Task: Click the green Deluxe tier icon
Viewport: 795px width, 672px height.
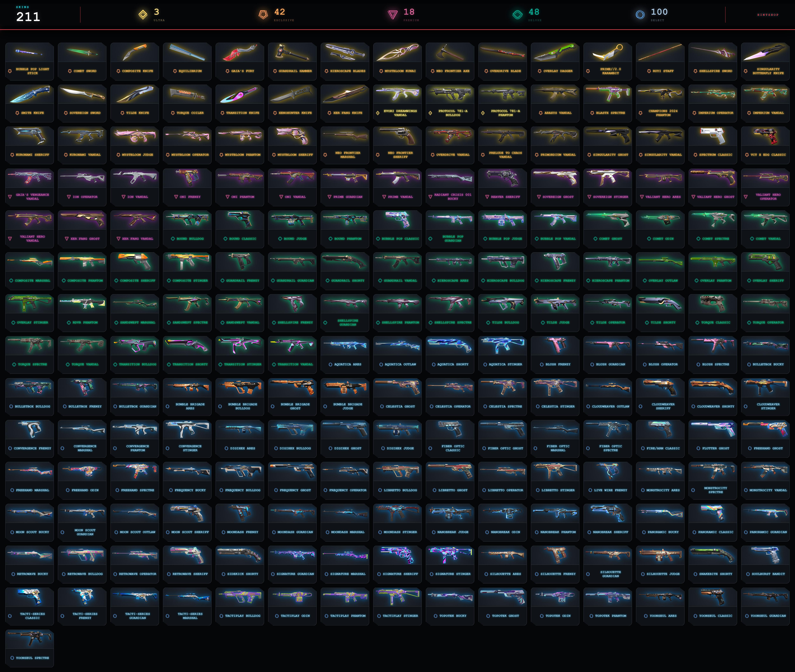Action: [x=517, y=15]
